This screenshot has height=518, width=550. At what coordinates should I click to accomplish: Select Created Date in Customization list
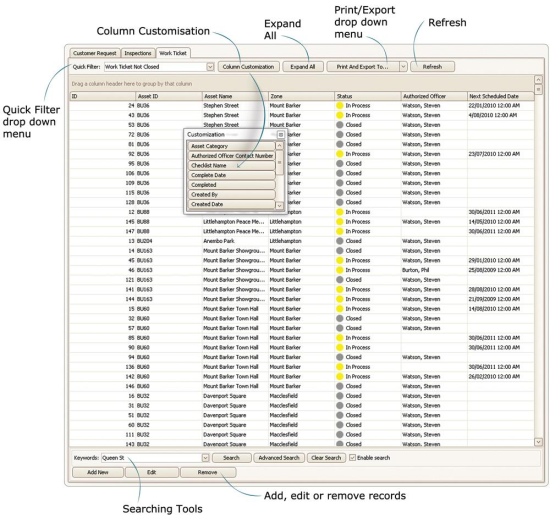[232, 204]
